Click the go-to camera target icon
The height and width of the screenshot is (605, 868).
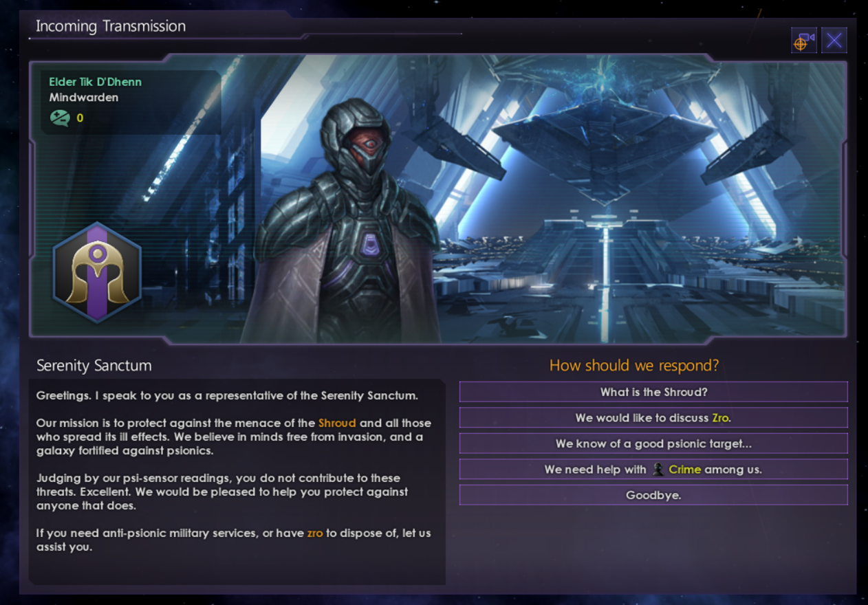pyautogui.click(x=803, y=41)
